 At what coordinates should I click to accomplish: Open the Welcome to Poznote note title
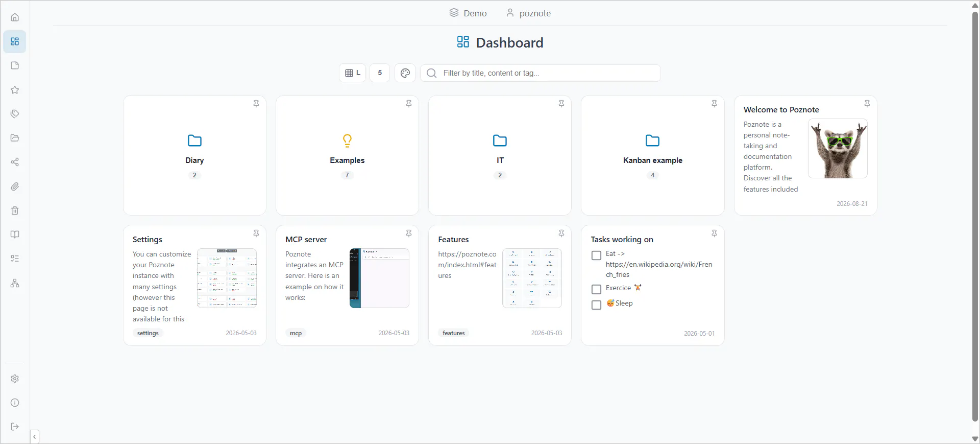click(x=781, y=110)
